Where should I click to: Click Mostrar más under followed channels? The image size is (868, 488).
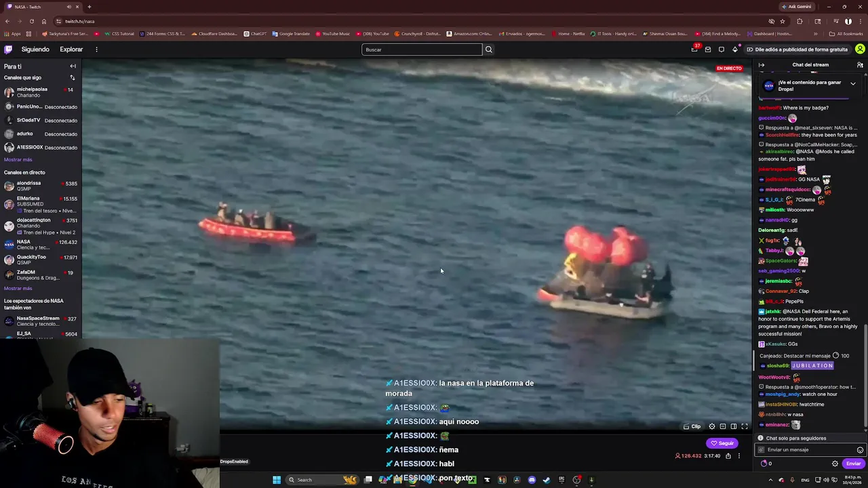pyautogui.click(x=18, y=160)
